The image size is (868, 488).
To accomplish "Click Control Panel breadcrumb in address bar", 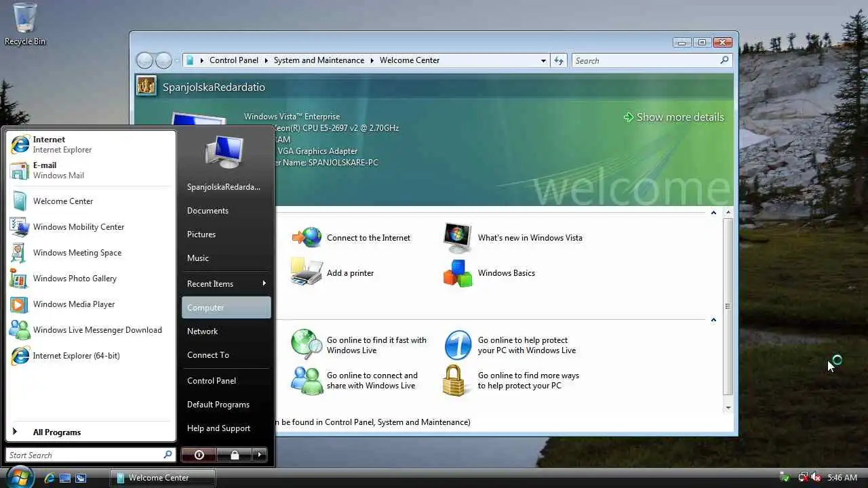I will pyautogui.click(x=234, y=60).
